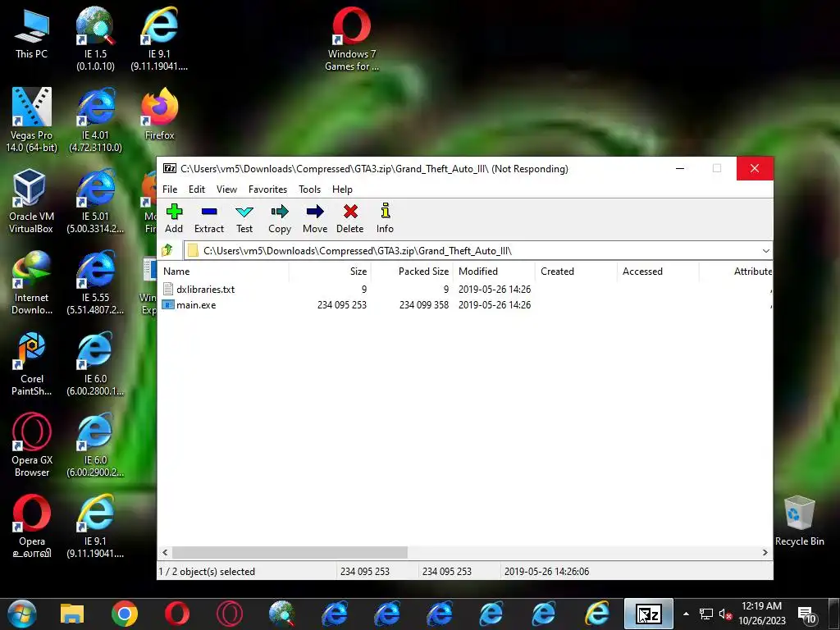Open the Edit menu
Screen dimensions: 840x630
197,189
